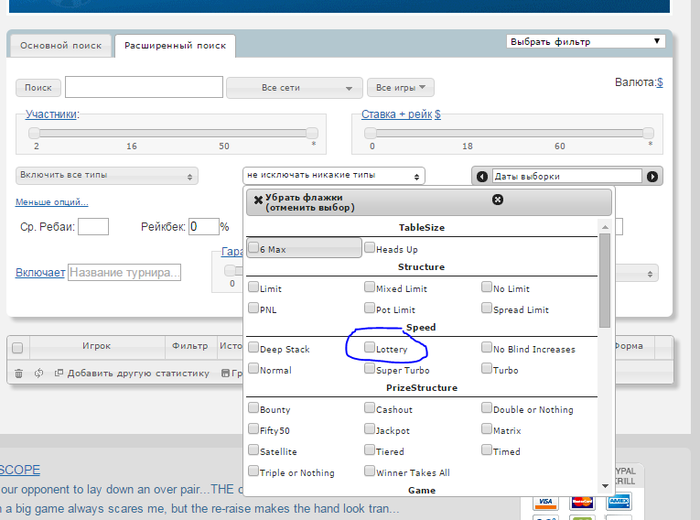The width and height of the screenshot is (700, 520).
Task: Open the Все игры games dropdown
Action: tap(400, 87)
